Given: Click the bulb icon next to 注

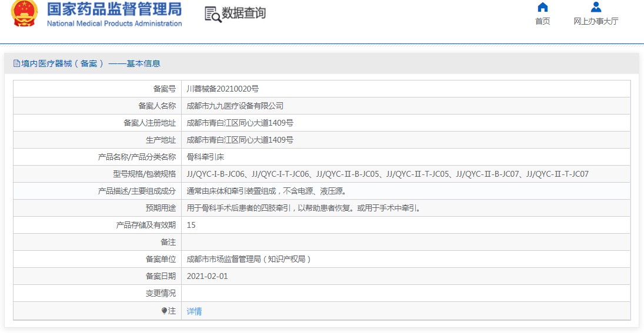Looking at the screenshot, I should click(165, 311).
